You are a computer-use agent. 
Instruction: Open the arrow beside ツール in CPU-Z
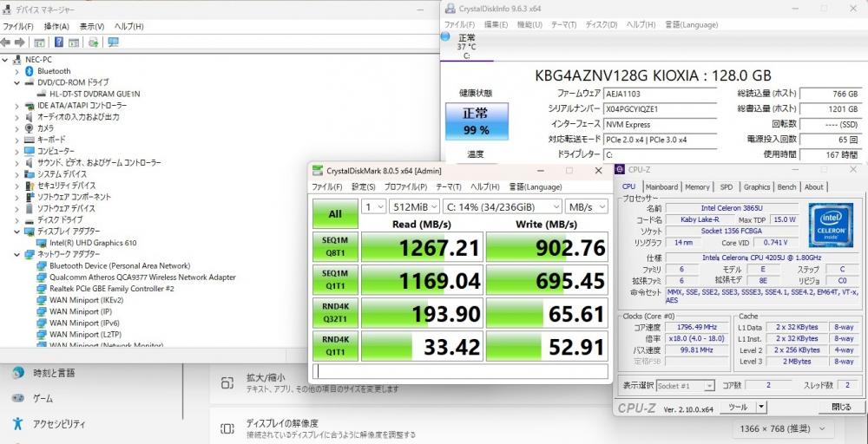(x=761, y=407)
